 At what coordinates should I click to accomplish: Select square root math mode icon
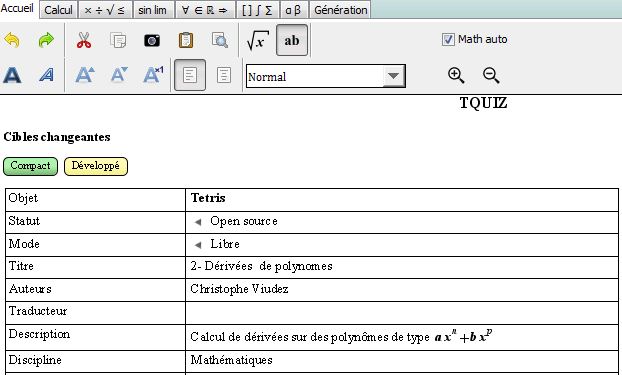[257, 40]
